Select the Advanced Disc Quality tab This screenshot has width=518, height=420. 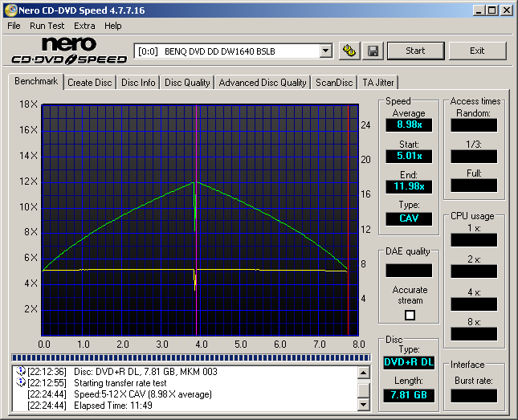coord(263,82)
